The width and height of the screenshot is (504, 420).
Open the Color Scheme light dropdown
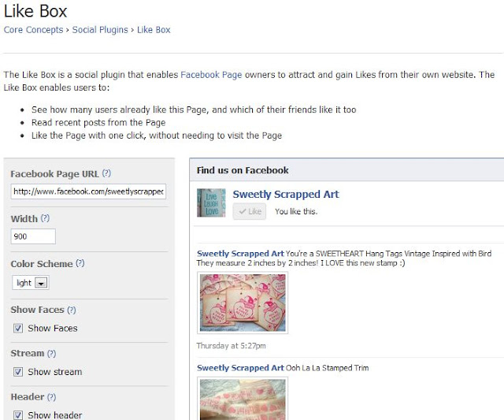pyautogui.click(x=31, y=283)
